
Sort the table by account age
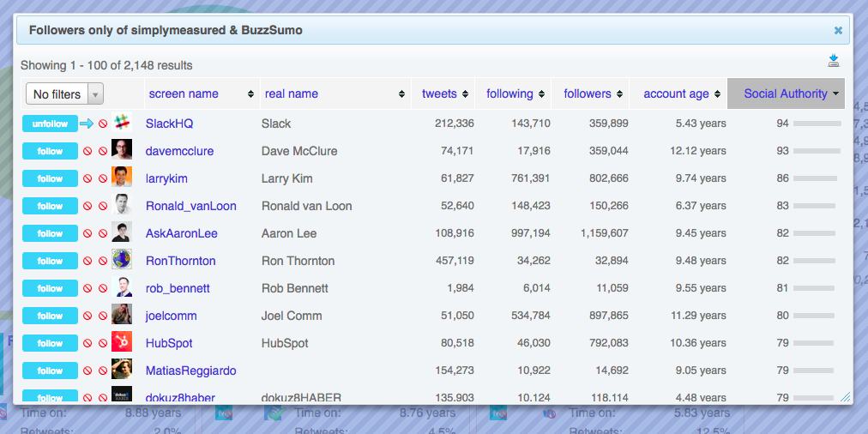click(678, 93)
